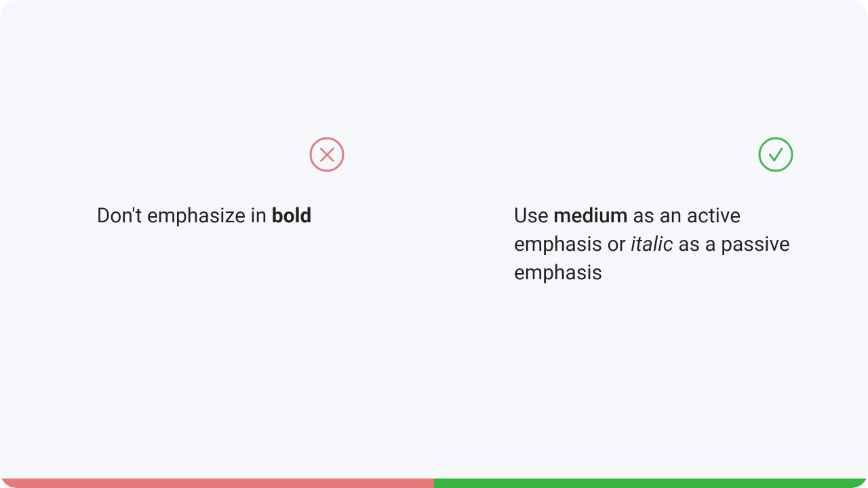Screen dimensions: 868x488
Task: Click the word "a" before passive
Action: coord(710,245)
